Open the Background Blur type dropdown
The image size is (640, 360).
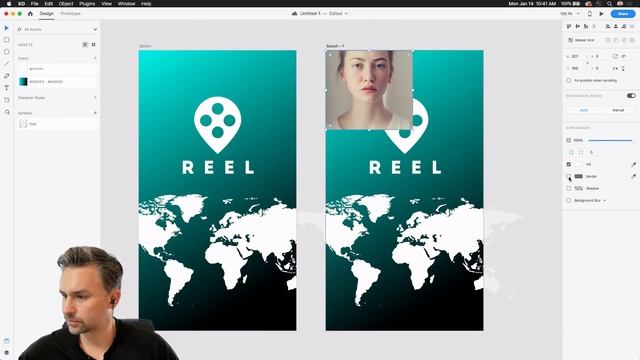point(604,200)
